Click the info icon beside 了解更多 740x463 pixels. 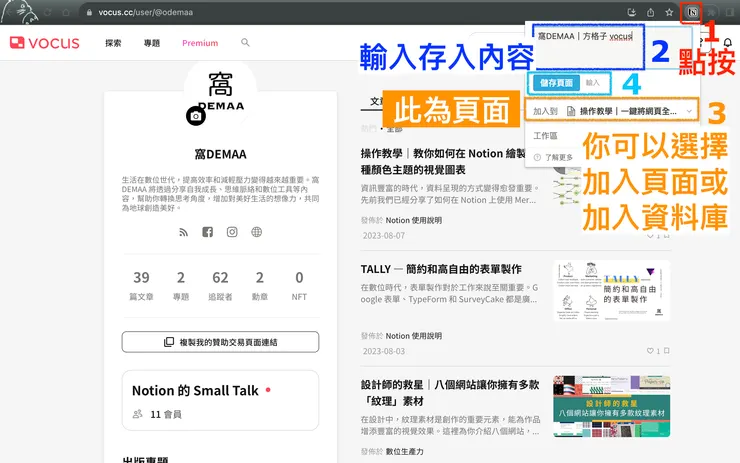537,157
